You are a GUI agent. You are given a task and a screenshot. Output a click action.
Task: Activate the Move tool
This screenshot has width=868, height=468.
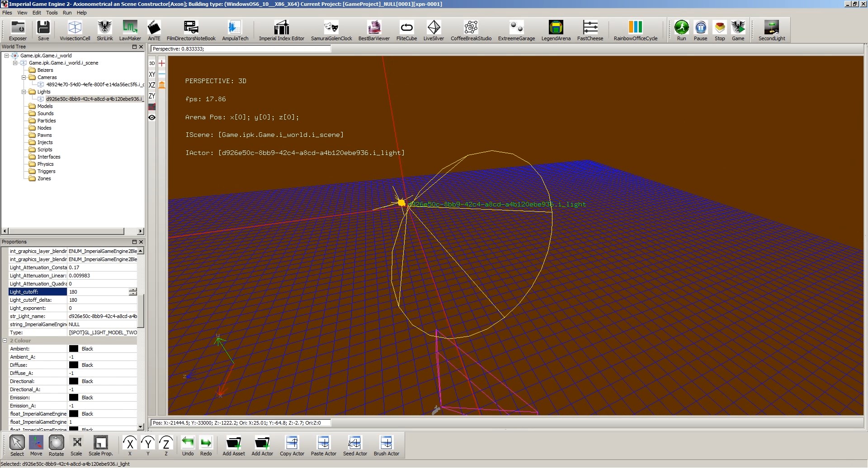36,446
